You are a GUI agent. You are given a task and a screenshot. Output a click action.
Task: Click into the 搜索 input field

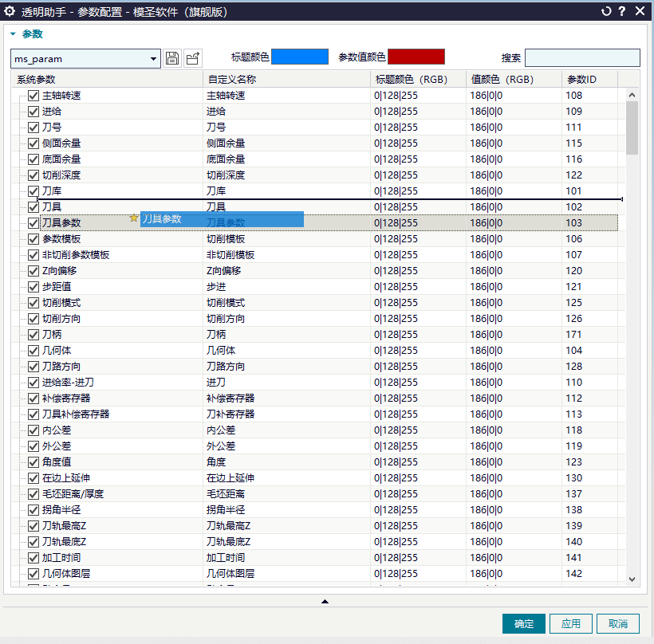point(582,58)
